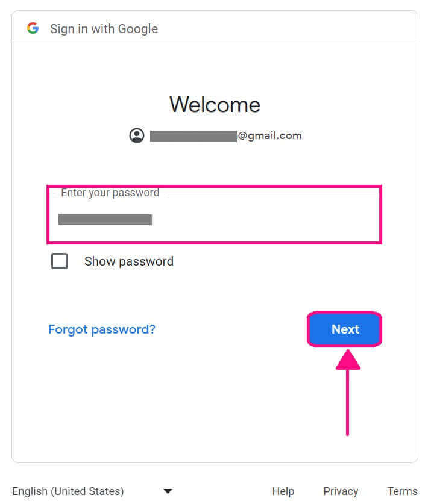Screen dimensions: 428x504
Task: Click the "Enter your password" floating label
Action: (x=110, y=193)
